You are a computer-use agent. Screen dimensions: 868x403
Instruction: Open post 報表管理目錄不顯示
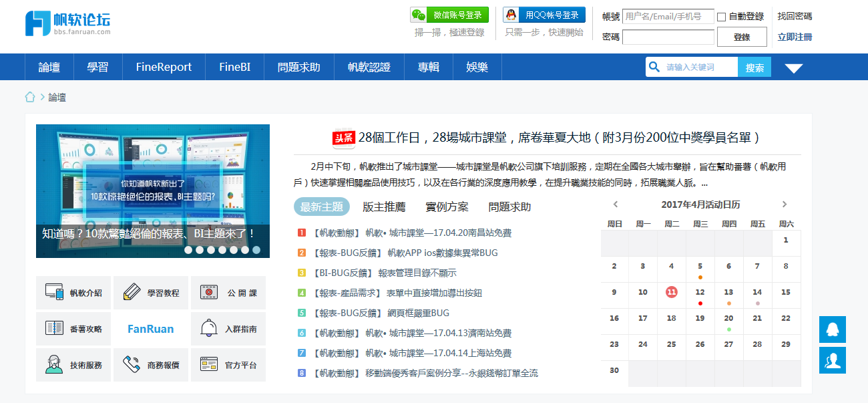(417, 273)
